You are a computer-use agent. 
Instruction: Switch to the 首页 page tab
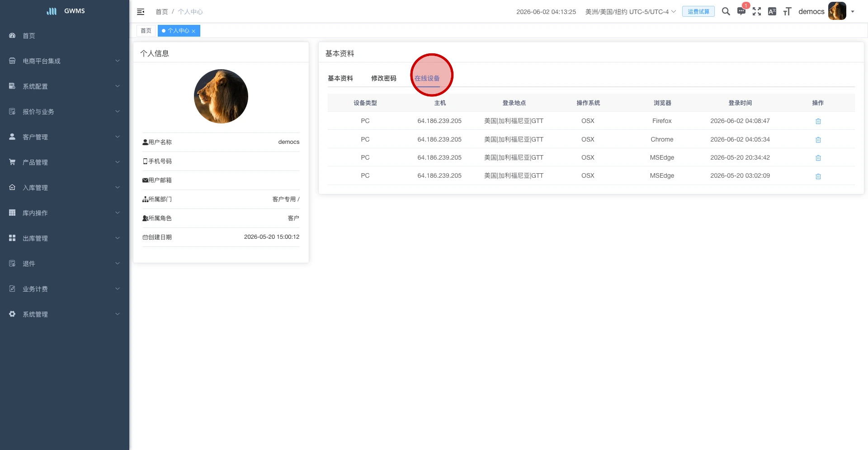[146, 31]
